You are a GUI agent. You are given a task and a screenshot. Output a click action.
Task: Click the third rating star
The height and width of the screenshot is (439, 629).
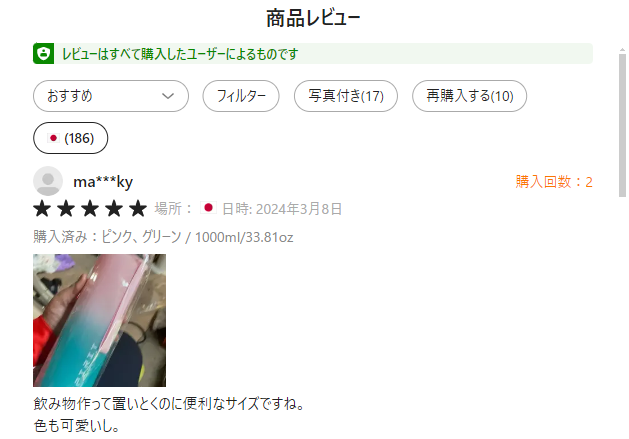[90, 209]
